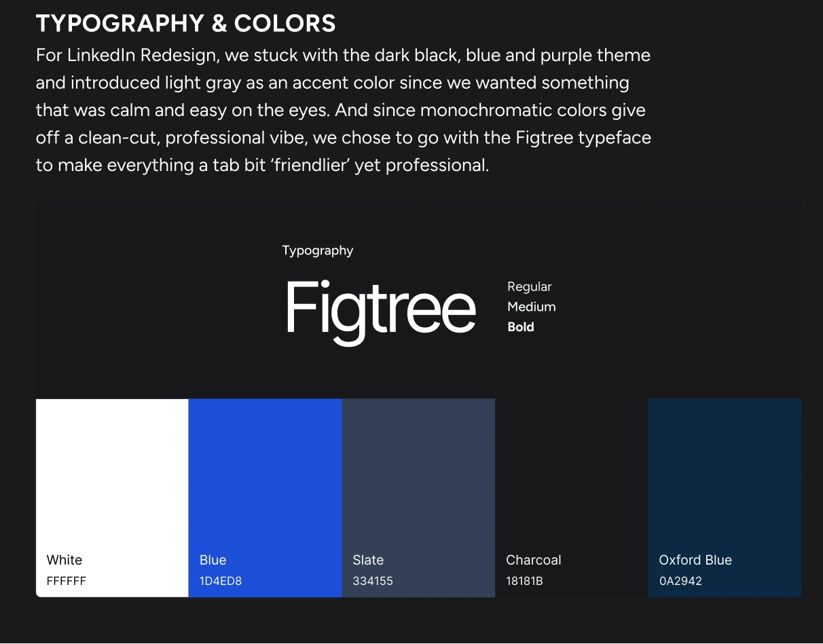Click the "Oxford Blue" name label
The height and width of the screenshot is (644, 823).
click(x=695, y=560)
